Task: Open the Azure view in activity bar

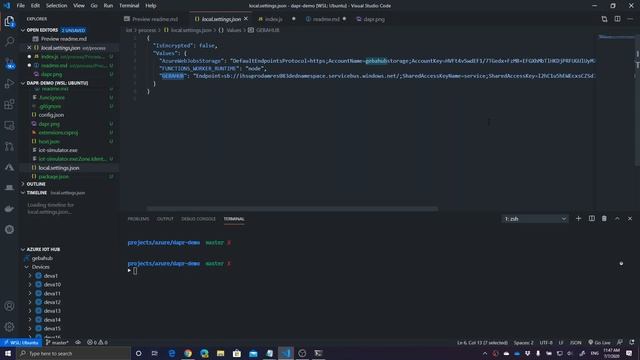Action: point(9,167)
